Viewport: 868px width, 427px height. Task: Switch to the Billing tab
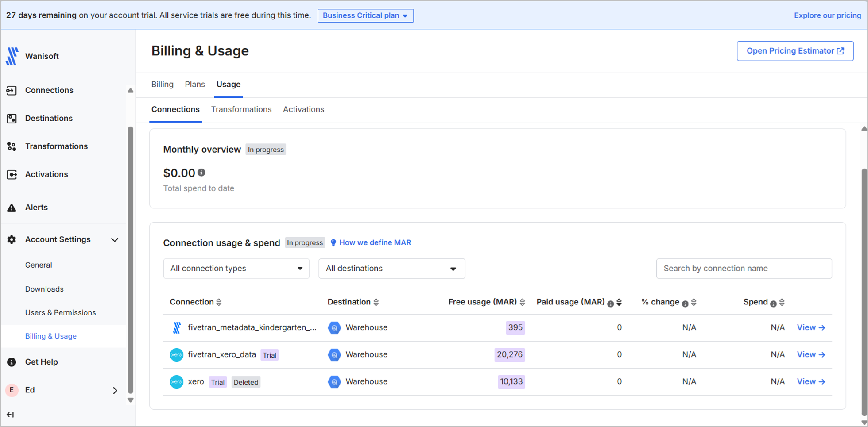click(x=163, y=85)
